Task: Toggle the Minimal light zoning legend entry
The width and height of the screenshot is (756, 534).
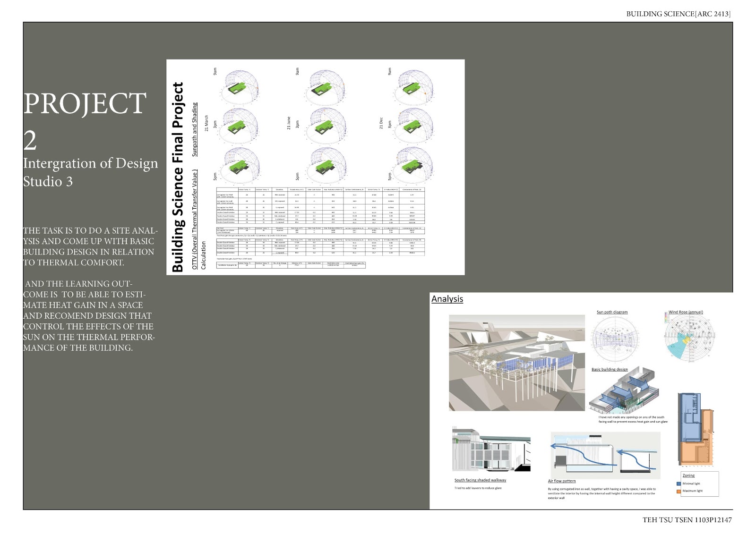Action: tap(689, 483)
